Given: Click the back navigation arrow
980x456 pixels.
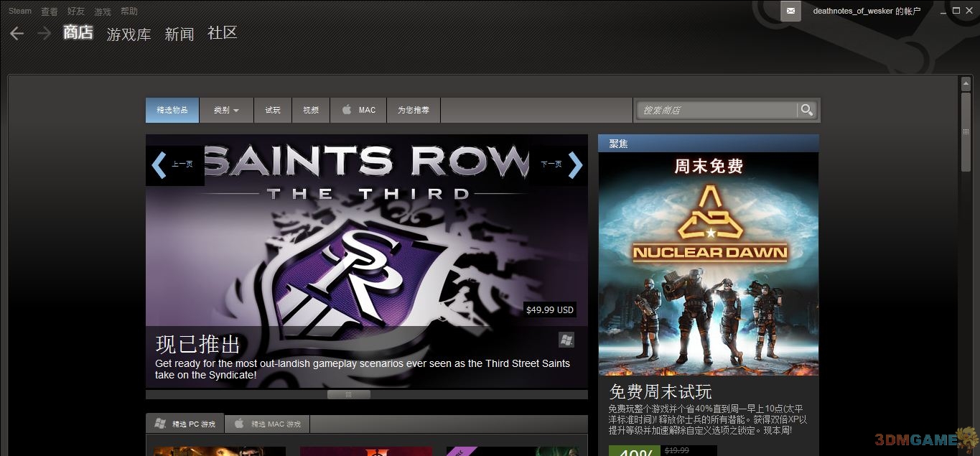Looking at the screenshot, I should pyautogui.click(x=17, y=34).
